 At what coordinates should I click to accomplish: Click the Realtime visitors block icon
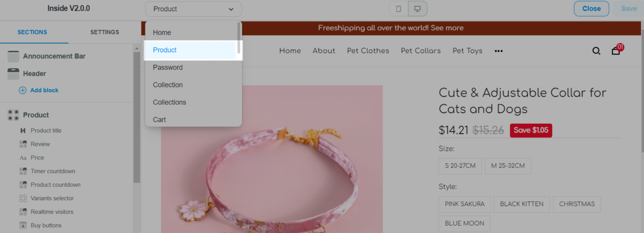pos(23,212)
